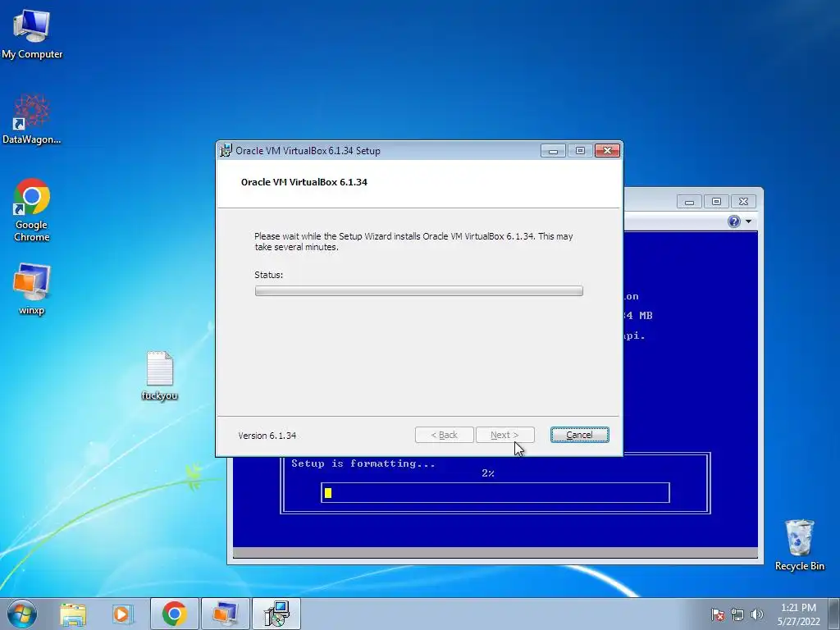
Task: Open the volume speaker tray icon
Action: pyautogui.click(x=756, y=614)
